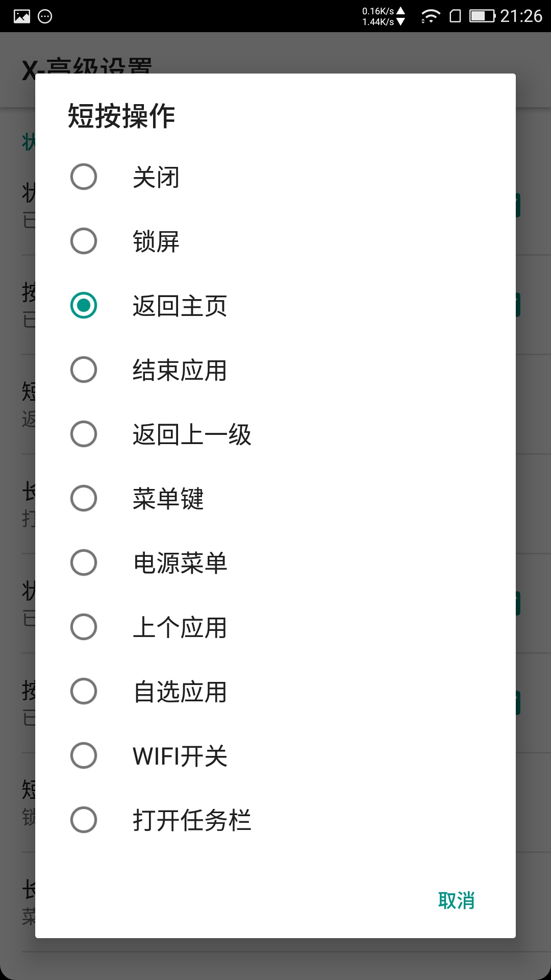Select the 返回主页 radio button
The width and height of the screenshot is (551, 980).
tap(84, 305)
